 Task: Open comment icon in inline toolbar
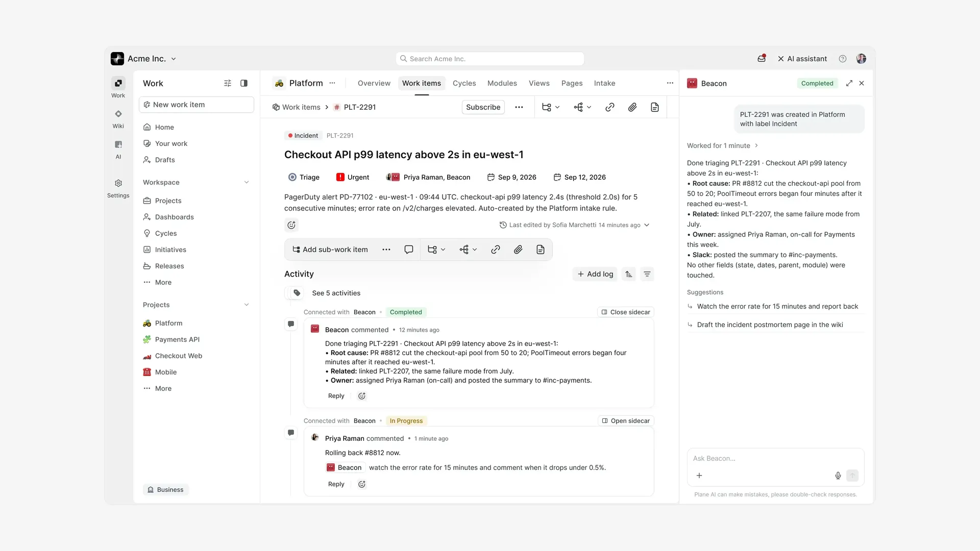(x=409, y=249)
